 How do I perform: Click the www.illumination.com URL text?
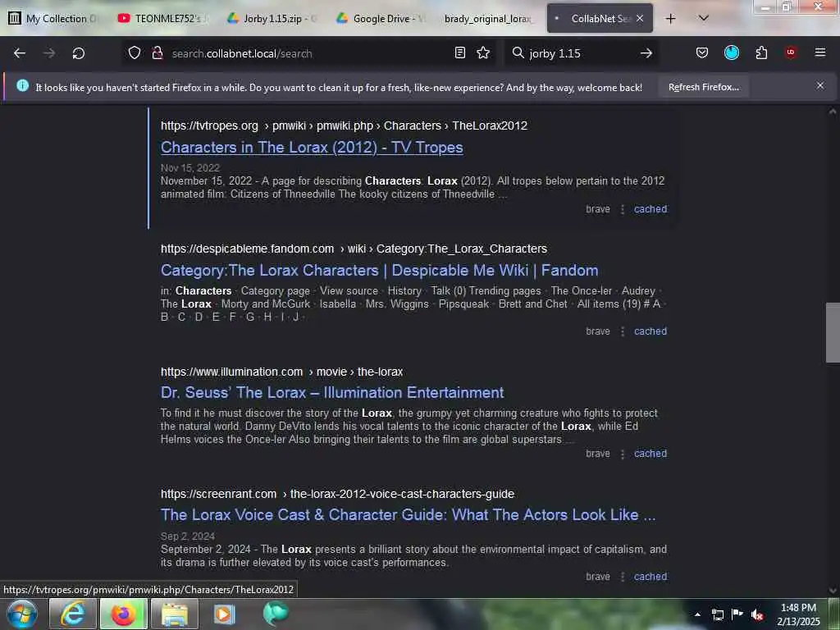coord(232,372)
